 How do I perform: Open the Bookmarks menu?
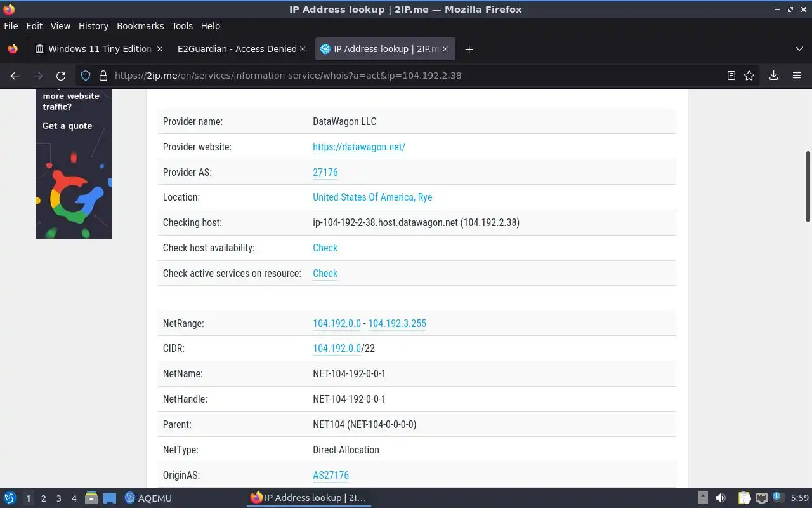click(140, 26)
